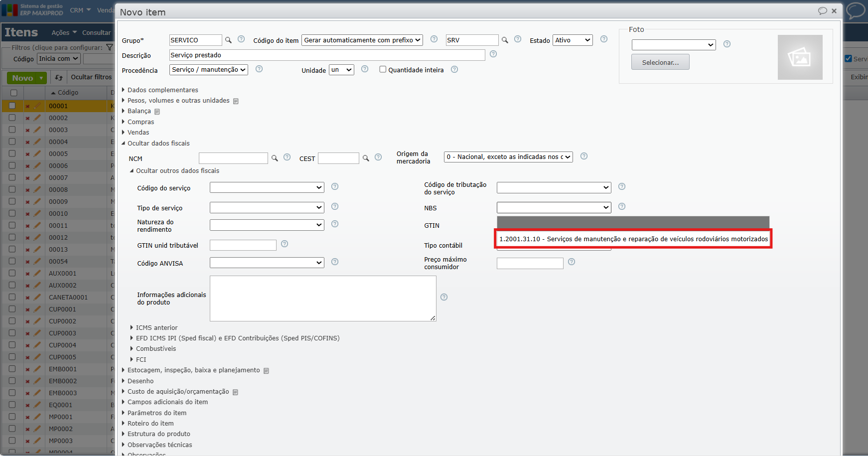Open help for the Estado dropdown
Image resolution: width=868 pixels, height=456 pixels.
coord(604,39)
